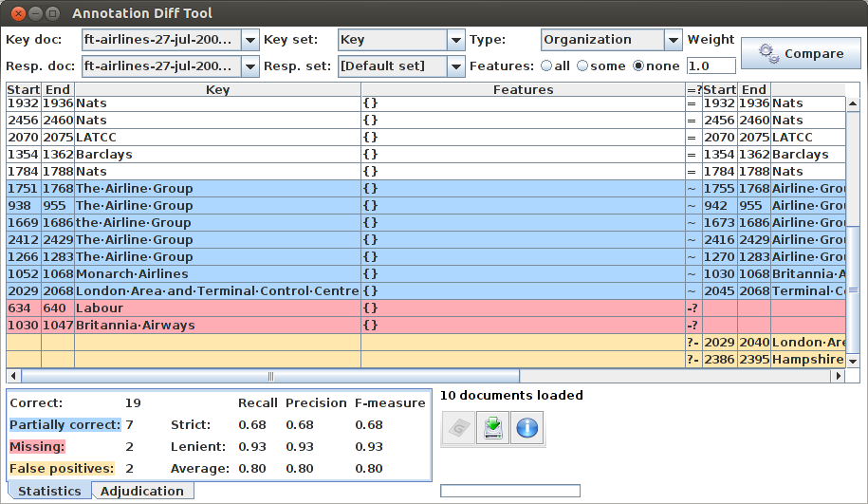Image resolution: width=868 pixels, height=504 pixels.
Task: Switch to the Statistics tab
Action: tap(49, 491)
